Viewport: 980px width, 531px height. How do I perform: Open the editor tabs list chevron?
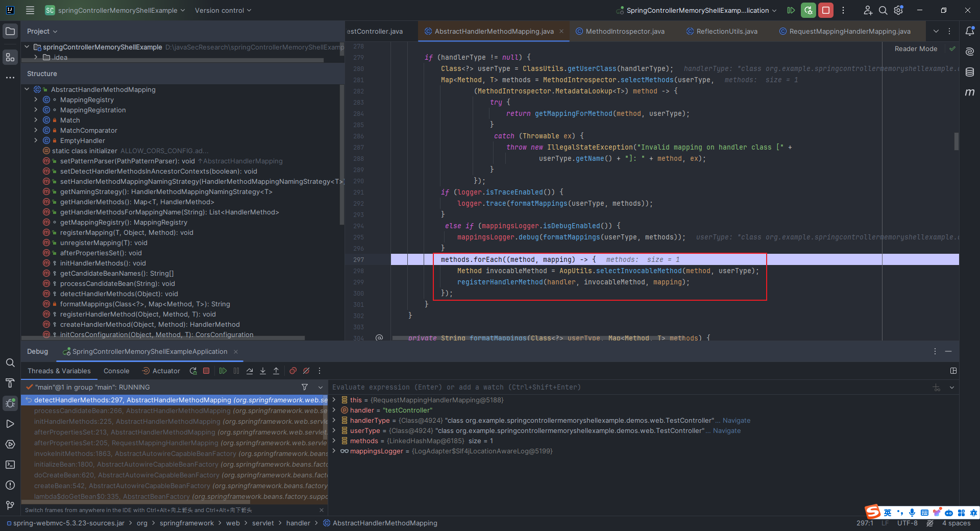936,31
